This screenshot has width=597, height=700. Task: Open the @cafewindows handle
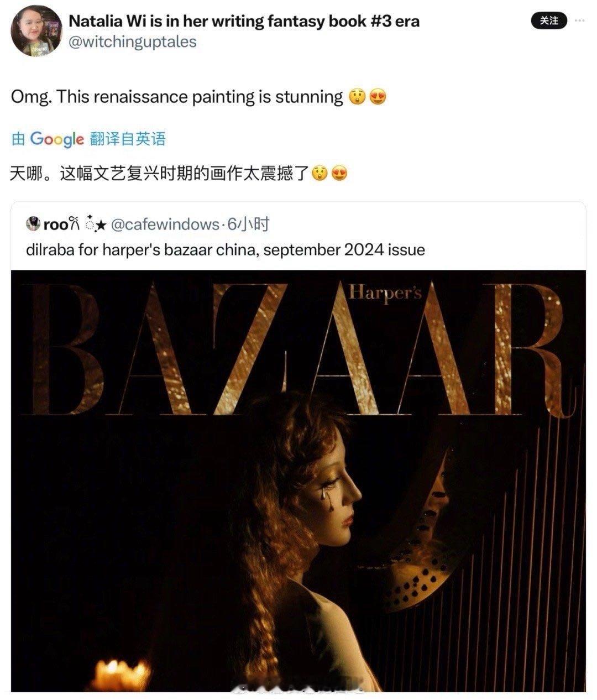pos(165,224)
